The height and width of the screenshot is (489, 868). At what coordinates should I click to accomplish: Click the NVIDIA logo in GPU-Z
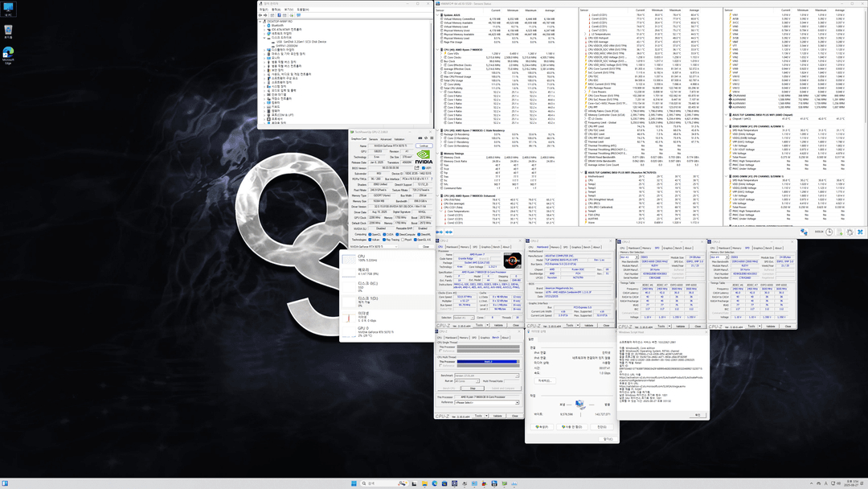point(424,157)
